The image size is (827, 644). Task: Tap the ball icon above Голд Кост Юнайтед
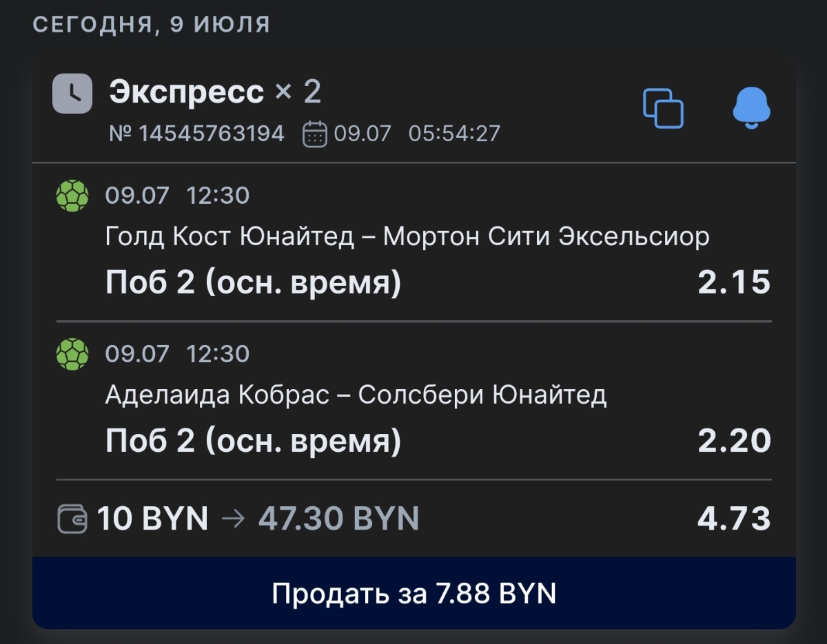(72, 196)
